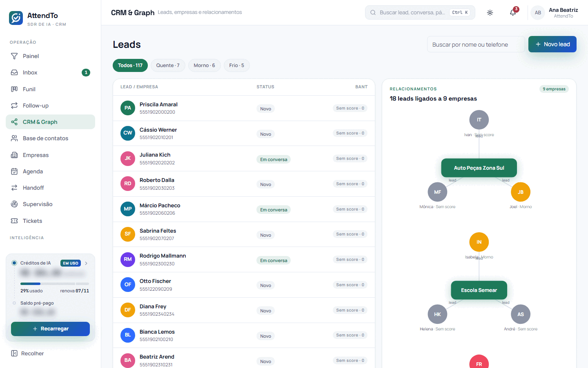Click the AB user avatar

click(x=538, y=13)
